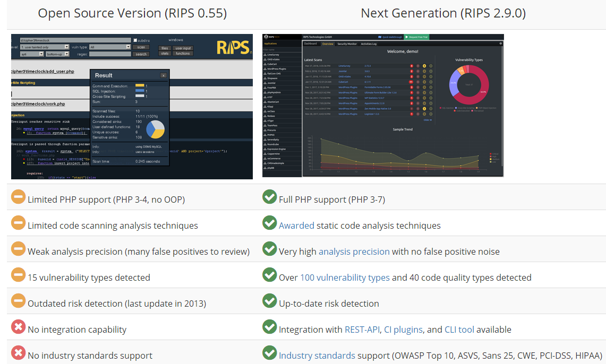Open the add_user.php file link
This screenshot has height=364, width=606.
point(42,72)
